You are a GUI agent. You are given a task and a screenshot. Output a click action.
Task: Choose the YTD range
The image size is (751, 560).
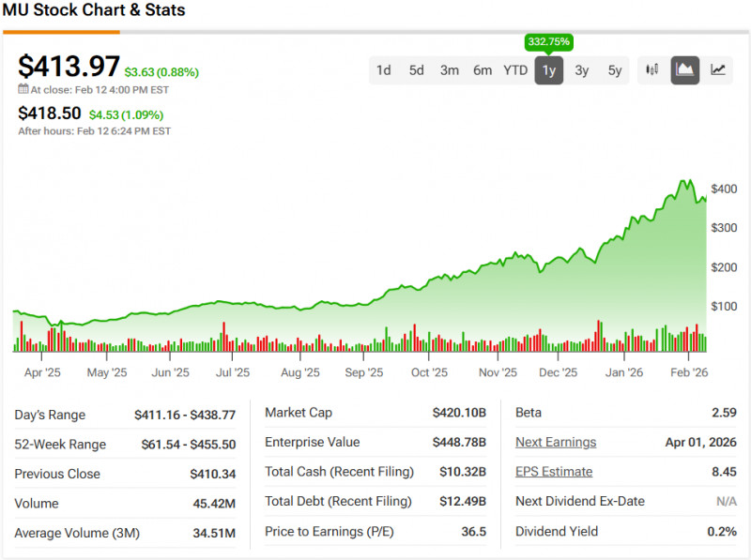[x=515, y=70]
